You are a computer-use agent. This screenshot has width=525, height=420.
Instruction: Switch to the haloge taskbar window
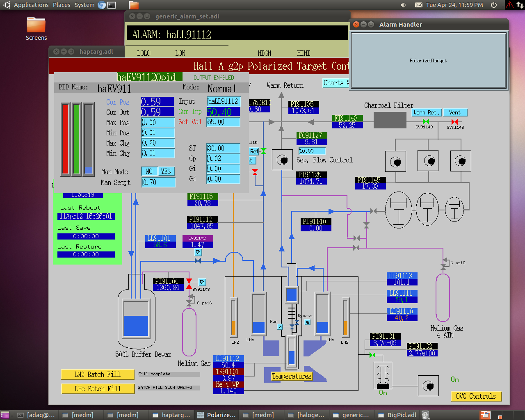coord(307,415)
